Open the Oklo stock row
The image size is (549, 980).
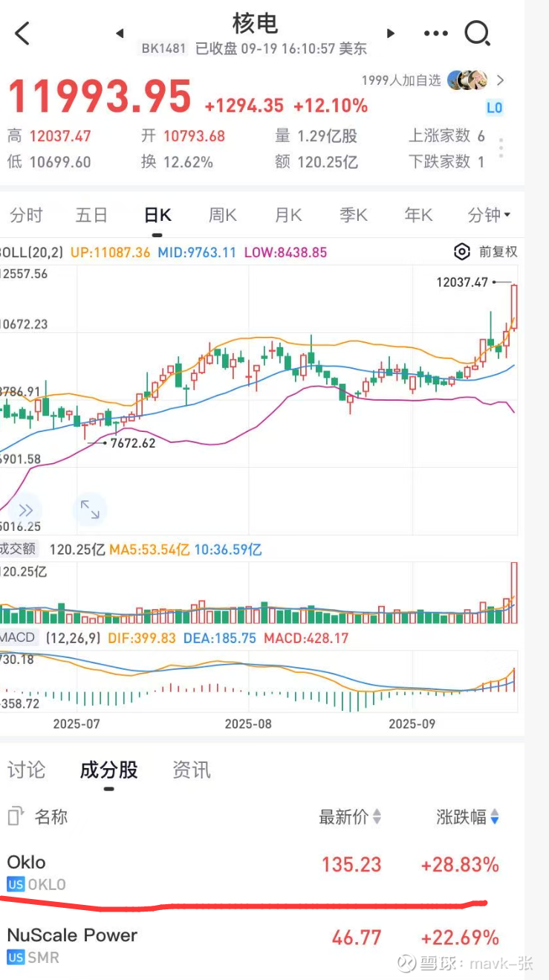pyautogui.click(x=253, y=871)
